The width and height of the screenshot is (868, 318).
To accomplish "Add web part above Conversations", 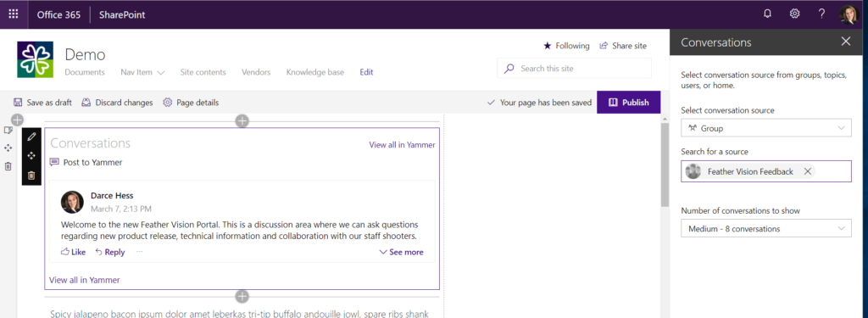I will coord(242,120).
